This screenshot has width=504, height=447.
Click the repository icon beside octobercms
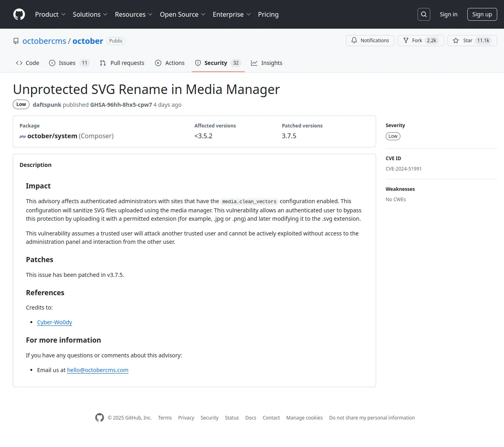pyautogui.click(x=16, y=41)
